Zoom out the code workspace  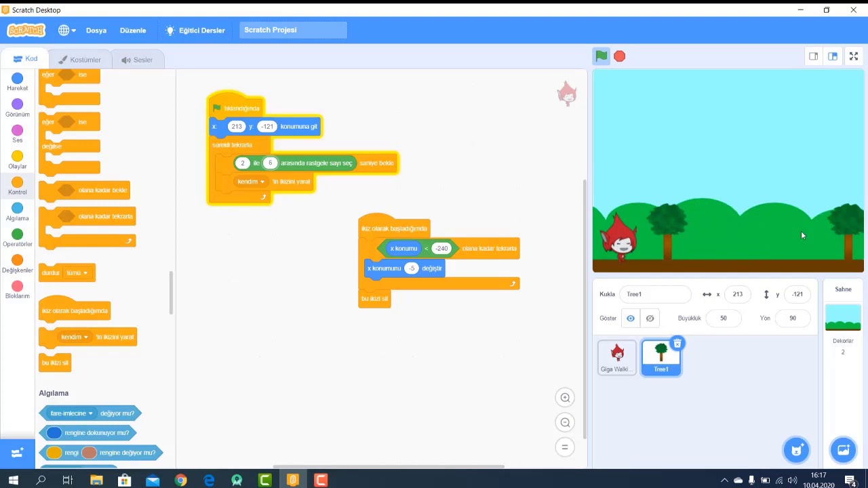(565, 422)
